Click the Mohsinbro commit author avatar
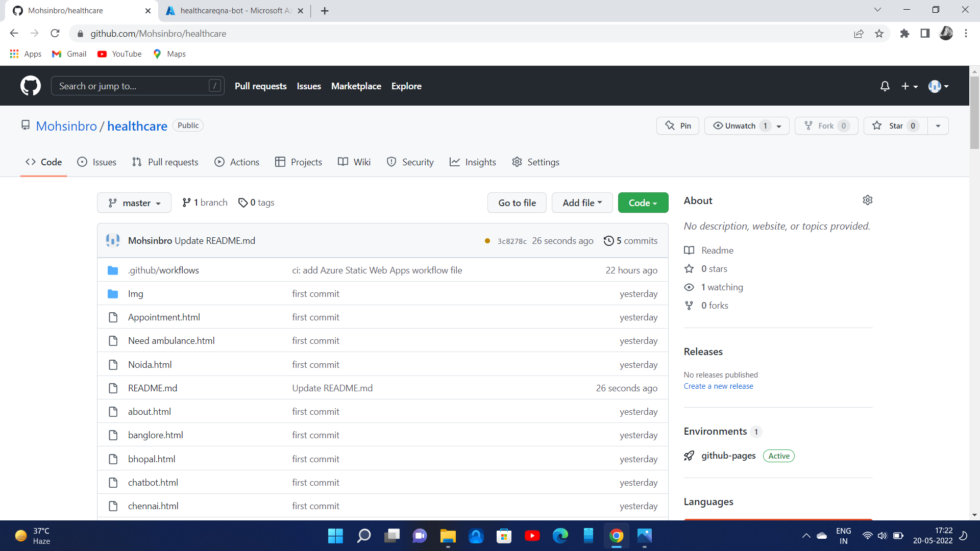 point(113,240)
